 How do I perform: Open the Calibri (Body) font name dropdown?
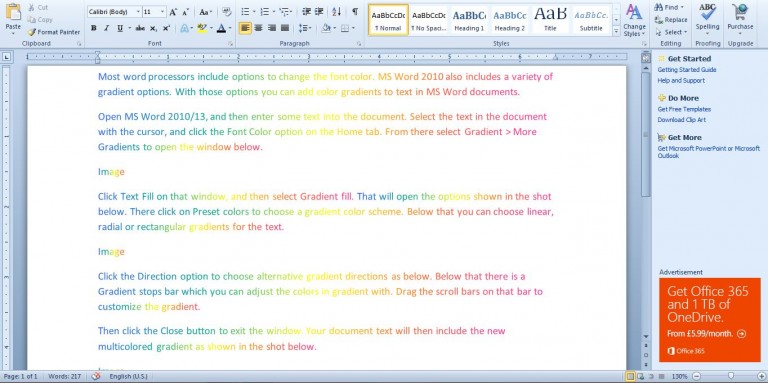(139, 12)
